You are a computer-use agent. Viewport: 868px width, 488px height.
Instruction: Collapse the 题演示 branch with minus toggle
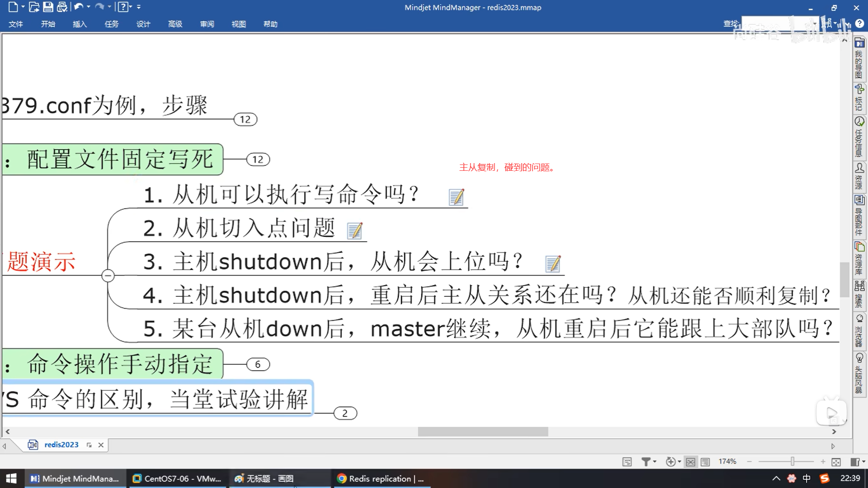(x=108, y=276)
